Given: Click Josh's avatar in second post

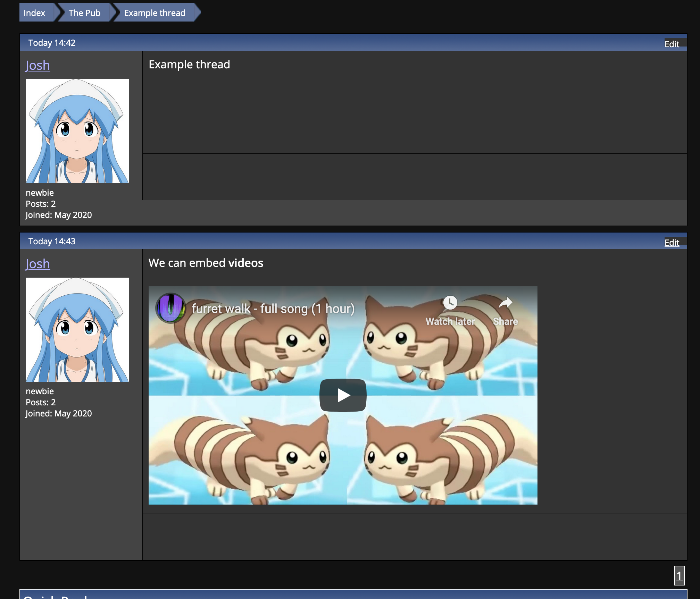Looking at the screenshot, I should pyautogui.click(x=77, y=330).
